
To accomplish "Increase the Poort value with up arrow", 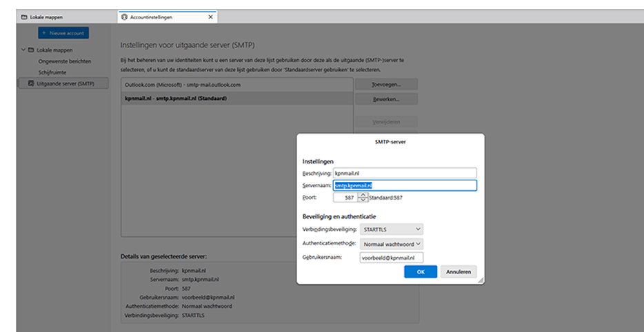I will click(x=363, y=195).
